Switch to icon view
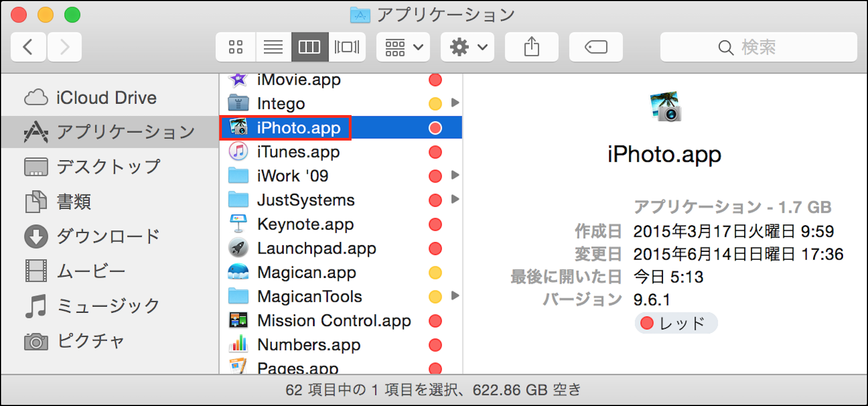The image size is (868, 406). [x=235, y=47]
